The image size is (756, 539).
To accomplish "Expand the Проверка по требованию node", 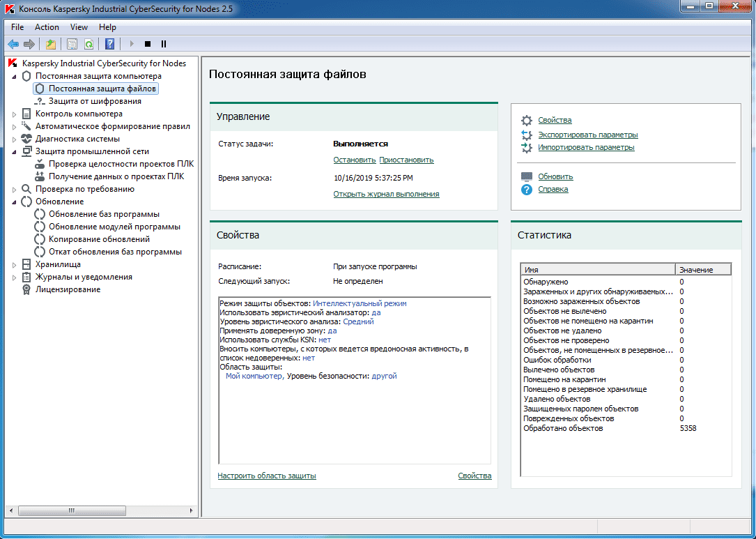I will pyautogui.click(x=14, y=190).
